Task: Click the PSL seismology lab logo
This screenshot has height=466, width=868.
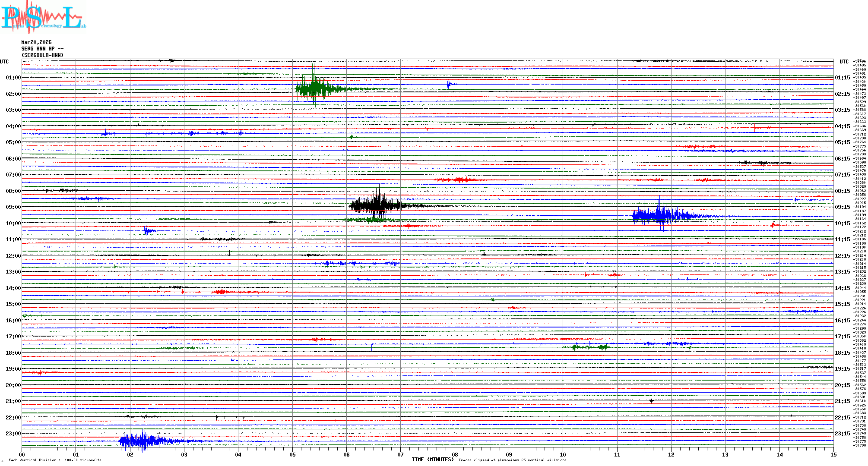Action: pyautogui.click(x=43, y=17)
